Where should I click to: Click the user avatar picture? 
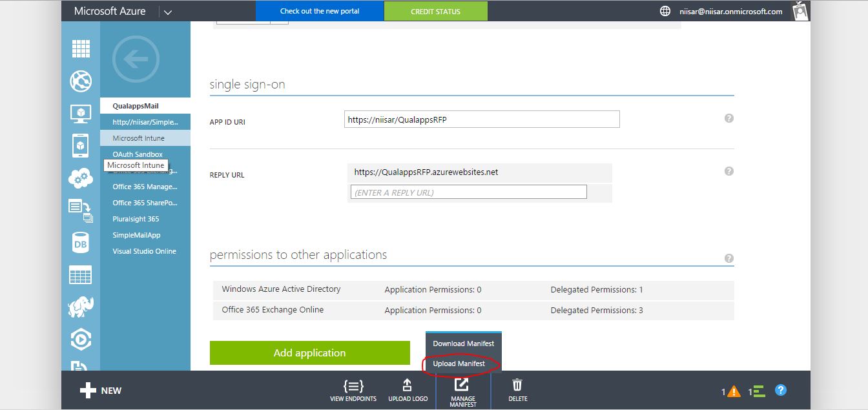(801, 11)
